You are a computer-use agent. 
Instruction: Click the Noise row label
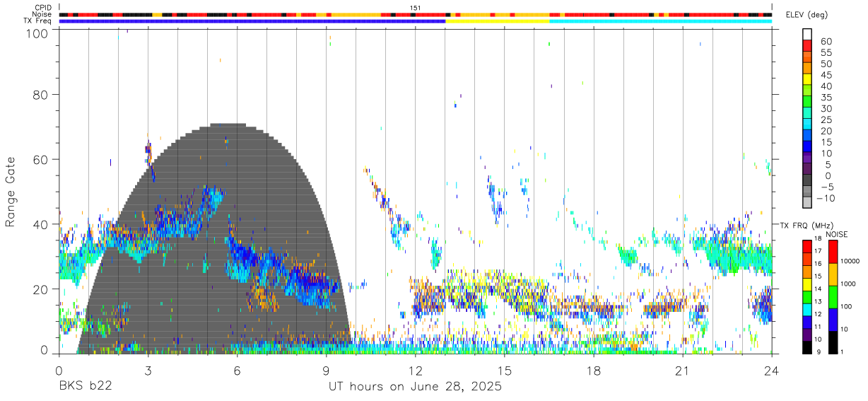42,14
